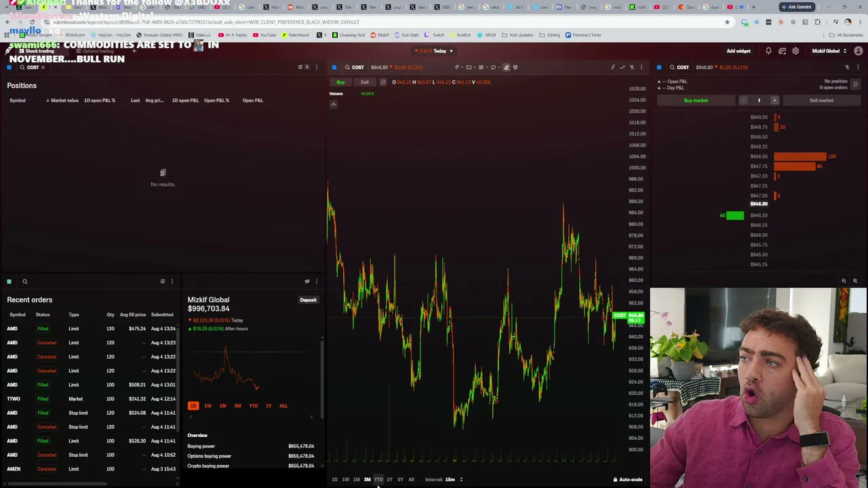Open the indicators function icon on chart
The width and height of the screenshot is (868, 488).
pyautogui.click(x=613, y=67)
